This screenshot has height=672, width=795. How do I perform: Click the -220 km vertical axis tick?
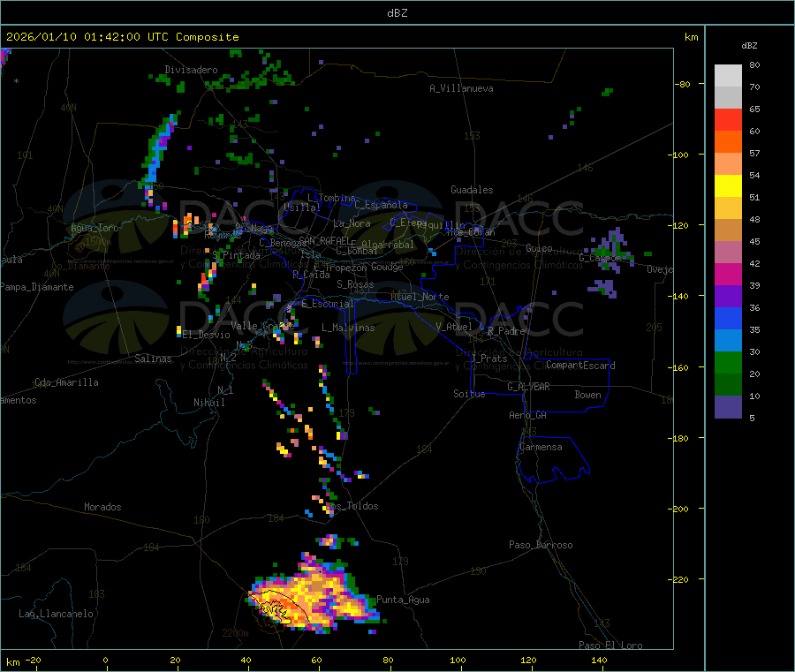pyautogui.click(x=681, y=579)
